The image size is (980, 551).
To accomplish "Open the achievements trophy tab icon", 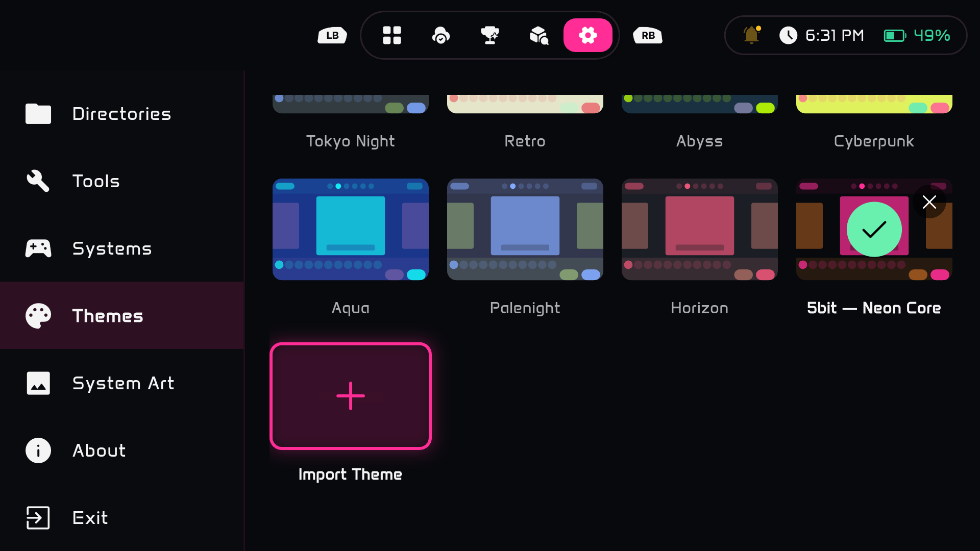I will (490, 35).
